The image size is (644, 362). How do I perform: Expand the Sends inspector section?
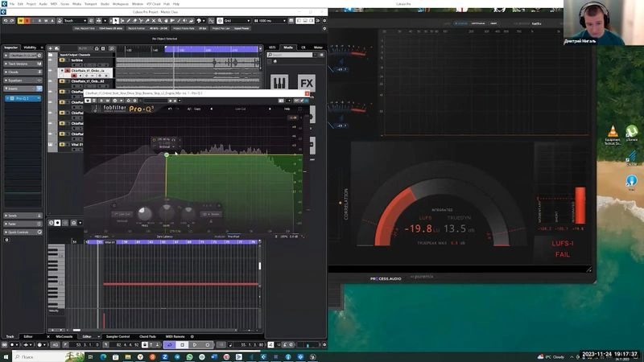pos(23,216)
